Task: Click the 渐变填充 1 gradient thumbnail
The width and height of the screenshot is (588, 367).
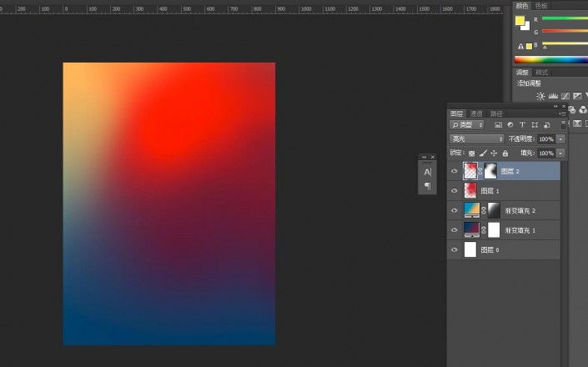Action: pyautogui.click(x=472, y=230)
